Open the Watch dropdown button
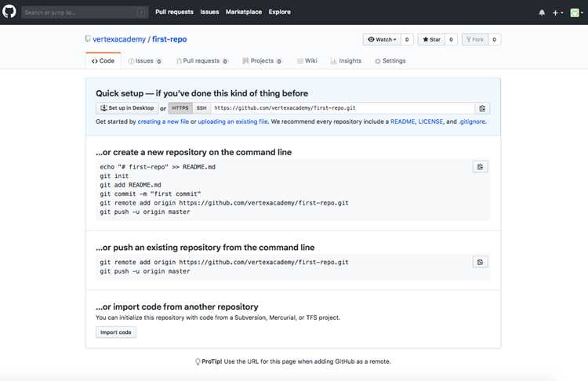588x381 pixels. pyautogui.click(x=382, y=39)
